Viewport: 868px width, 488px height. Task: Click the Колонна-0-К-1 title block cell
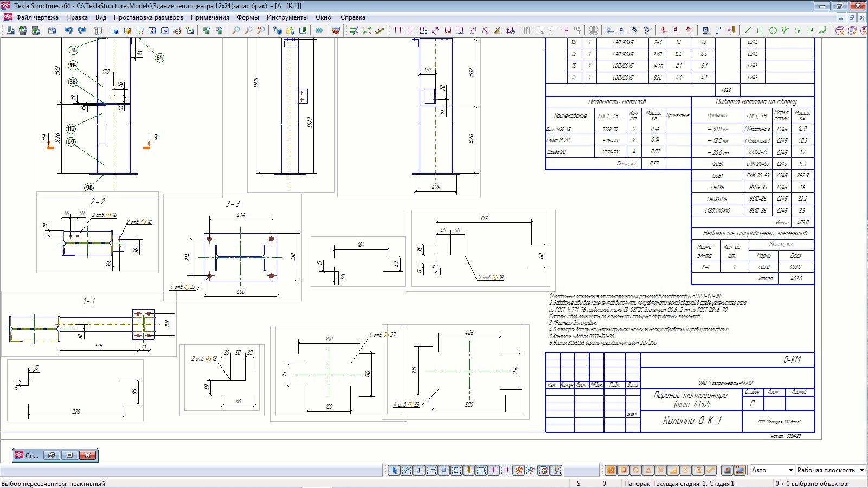[692, 421]
